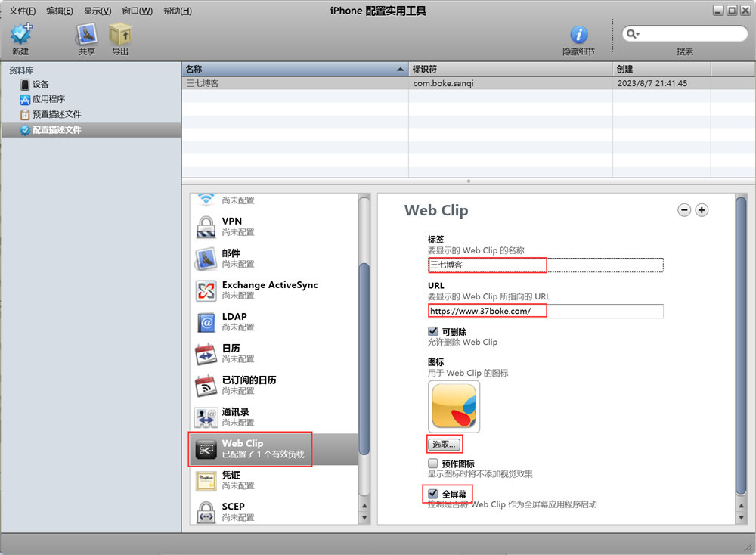Enable the 预作图标 checkbox

433,463
